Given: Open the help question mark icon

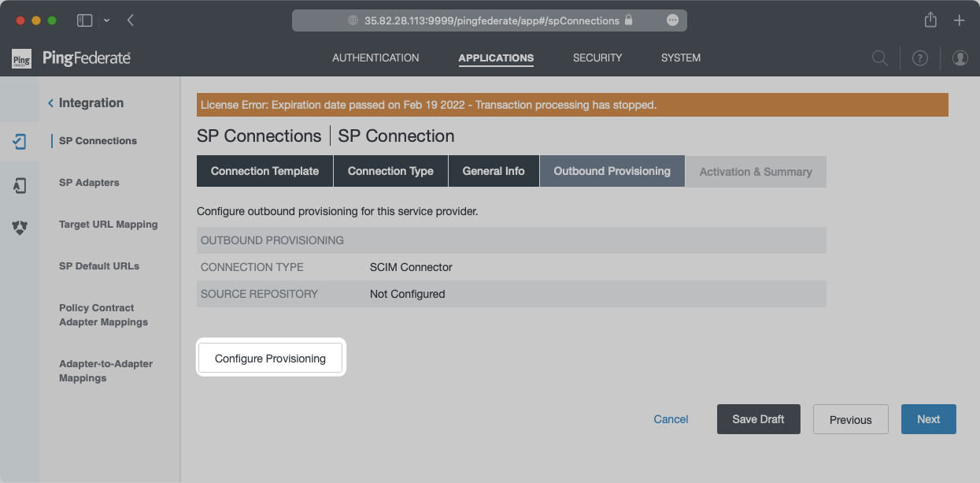Looking at the screenshot, I should tap(919, 58).
